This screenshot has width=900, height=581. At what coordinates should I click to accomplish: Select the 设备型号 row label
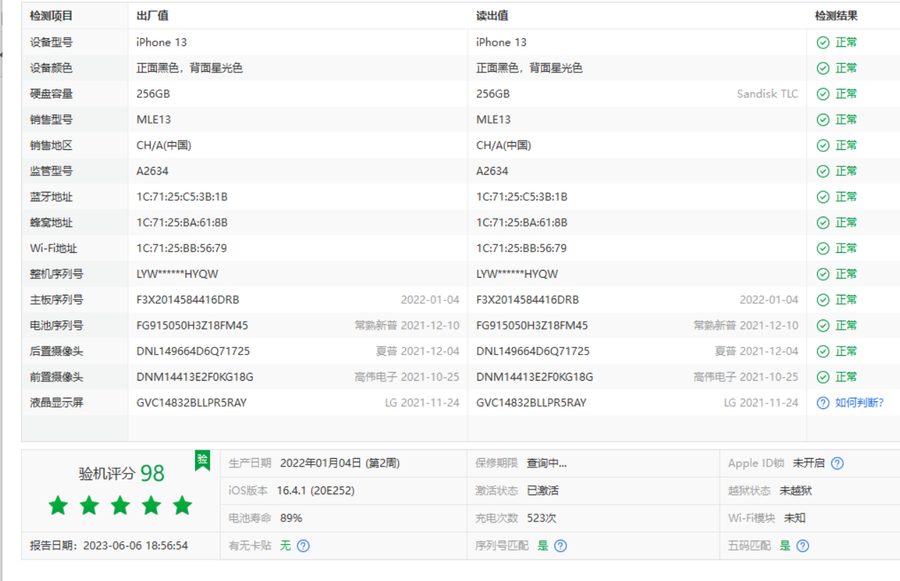tap(51, 42)
